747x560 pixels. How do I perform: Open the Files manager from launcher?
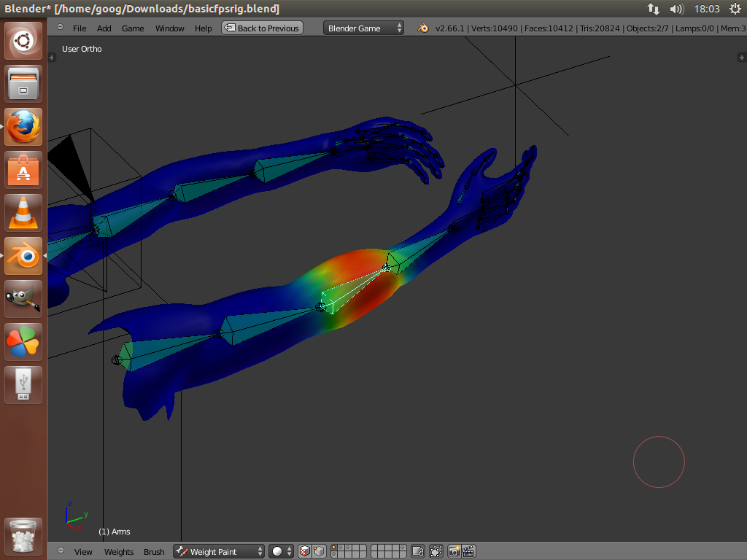[x=23, y=84]
